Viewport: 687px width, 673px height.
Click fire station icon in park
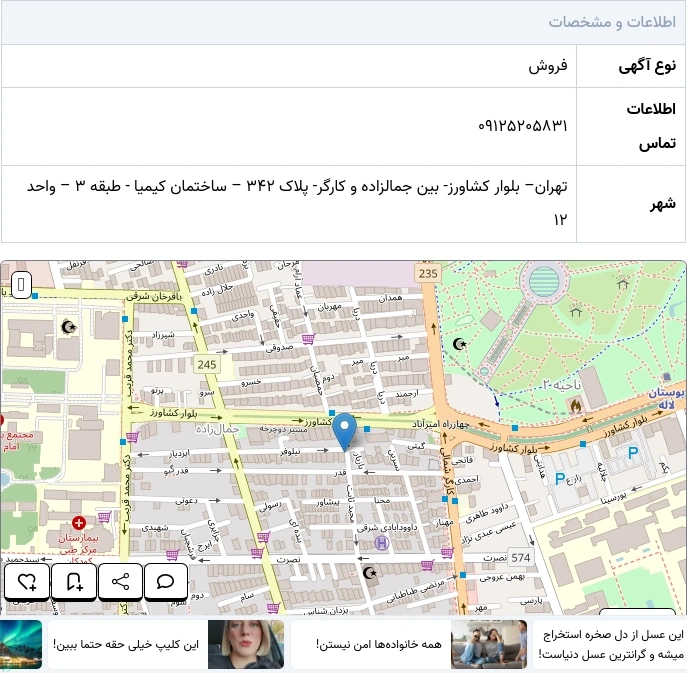[x=575, y=406]
